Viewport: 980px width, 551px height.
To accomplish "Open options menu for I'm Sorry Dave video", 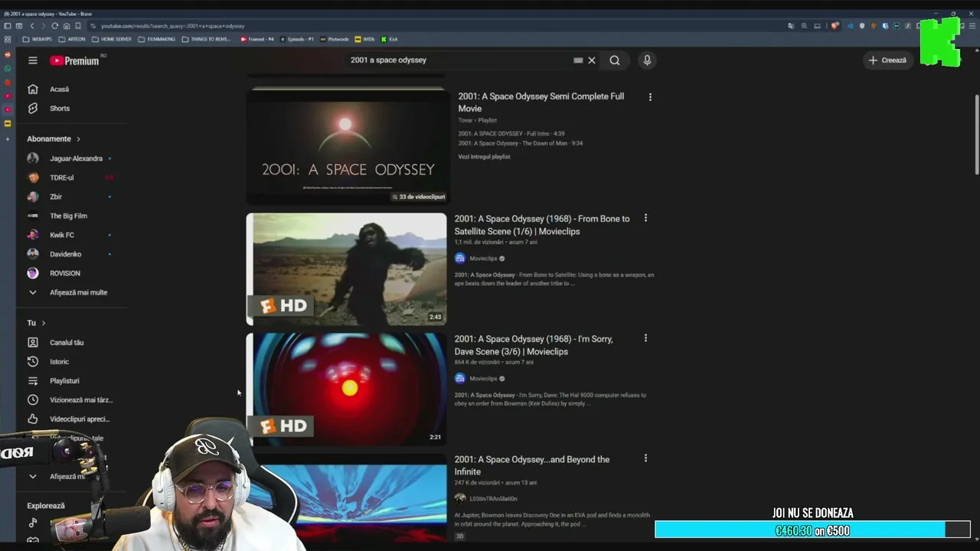I will pyautogui.click(x=645, y=338).
